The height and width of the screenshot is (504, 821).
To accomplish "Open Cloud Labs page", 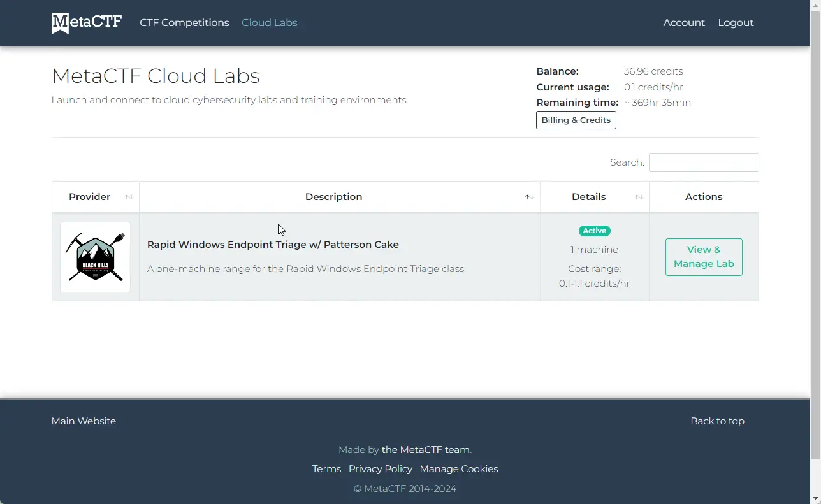I will (x=270, y=23).
